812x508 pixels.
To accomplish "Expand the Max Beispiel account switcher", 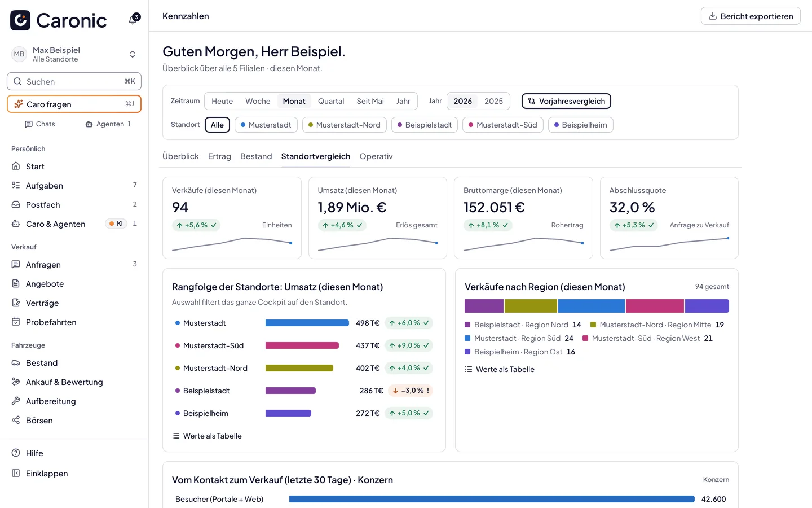I will (74, 54).
